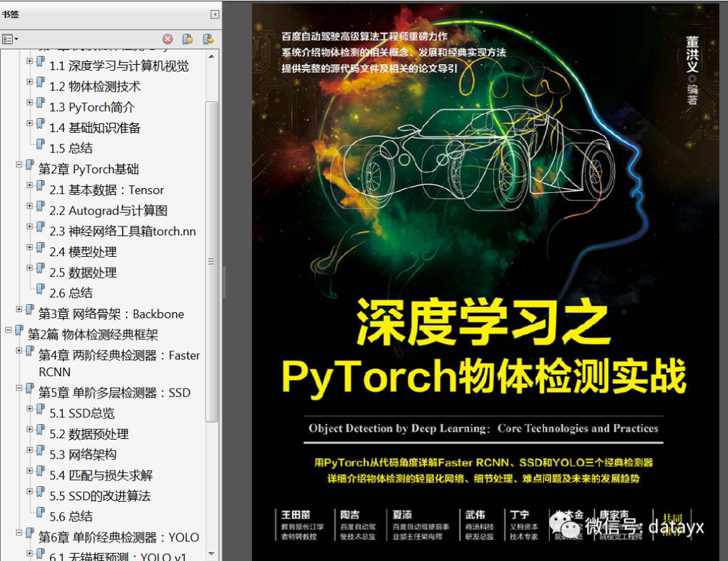Click the bookmarks panel scrollbar up arrow
This screenshot has height=561, width=728.
212,56
